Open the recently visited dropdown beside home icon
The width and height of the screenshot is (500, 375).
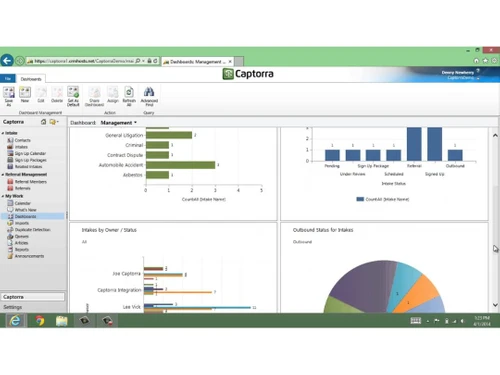[54, 122]
